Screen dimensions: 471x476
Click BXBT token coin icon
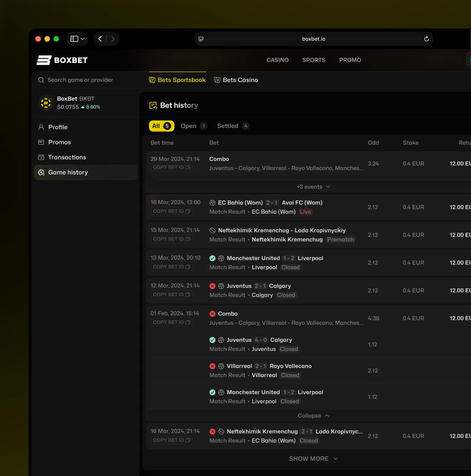46,103
